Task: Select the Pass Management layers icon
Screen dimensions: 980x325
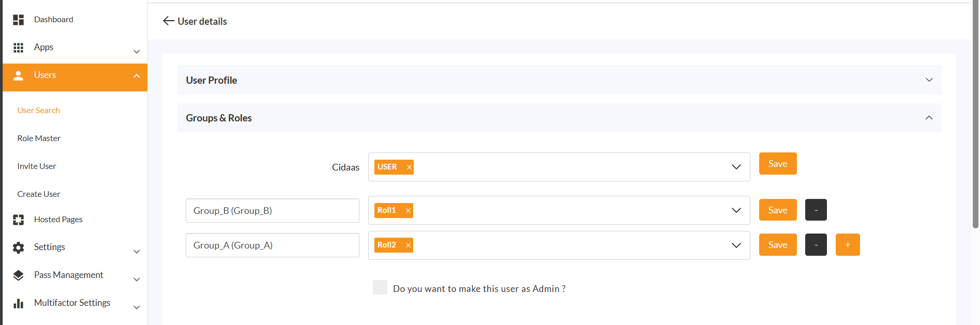Action: click(x=18, y=275)
